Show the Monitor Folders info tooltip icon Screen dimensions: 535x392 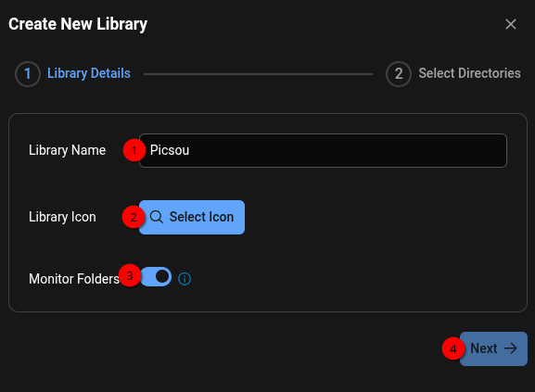coord(185,279)
